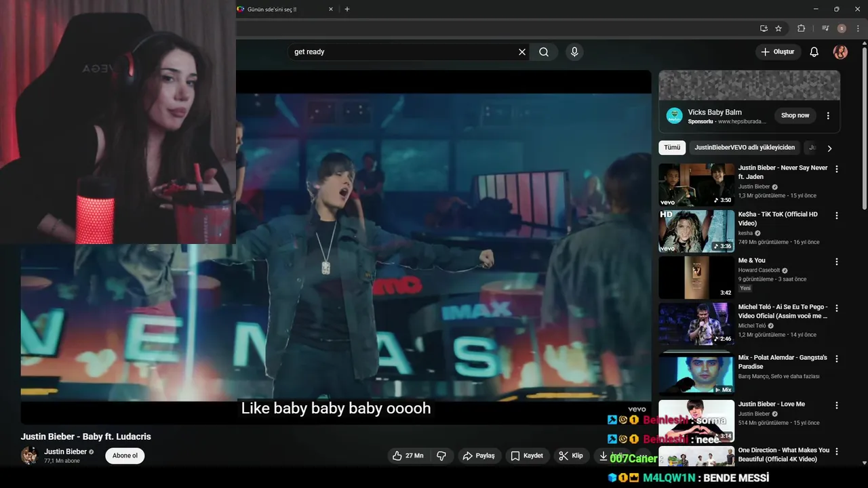The height and width of the screenshot is (488, 868).
Task: Open YouTube notifications bell
Action: point(814,52)
